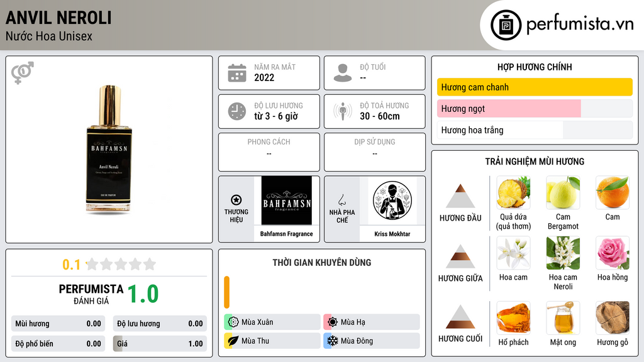Click the unisex gender symbol icon
The width and height of the screenshot is (644, 362).
tap(23, 73)
